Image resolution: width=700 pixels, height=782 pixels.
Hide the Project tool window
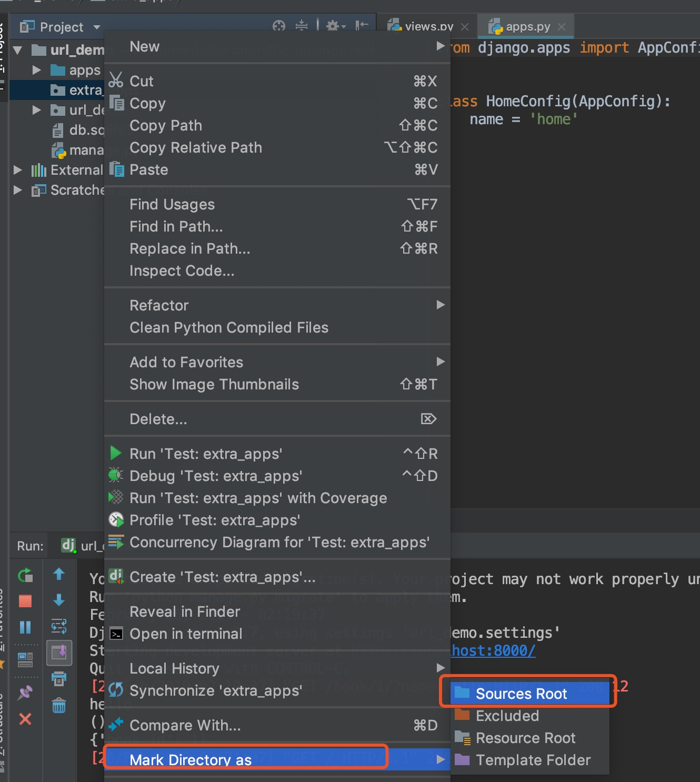point(362,26)
